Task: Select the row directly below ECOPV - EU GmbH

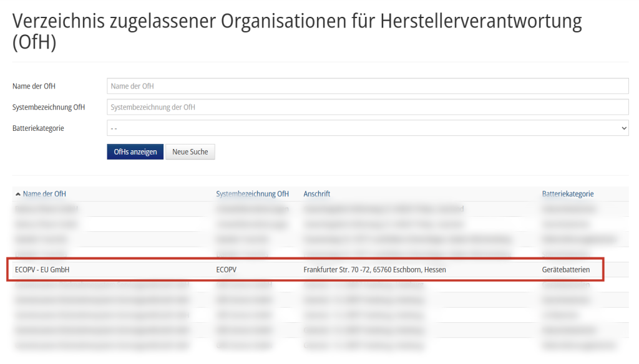Action: coord(312,285)
